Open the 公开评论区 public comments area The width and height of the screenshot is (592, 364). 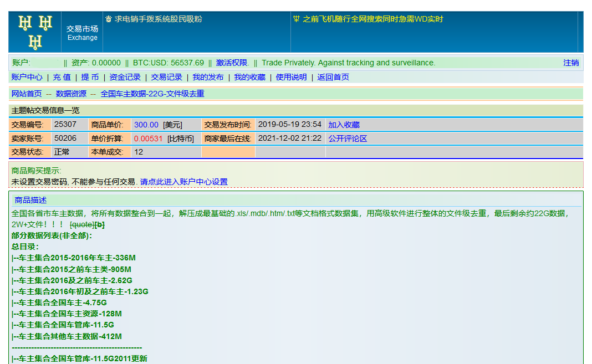tap(346, 138)
